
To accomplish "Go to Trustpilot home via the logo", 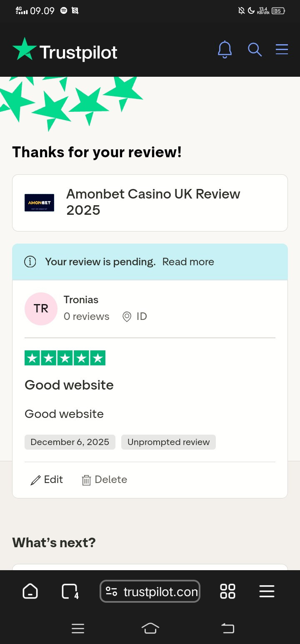I will (65, 50).
